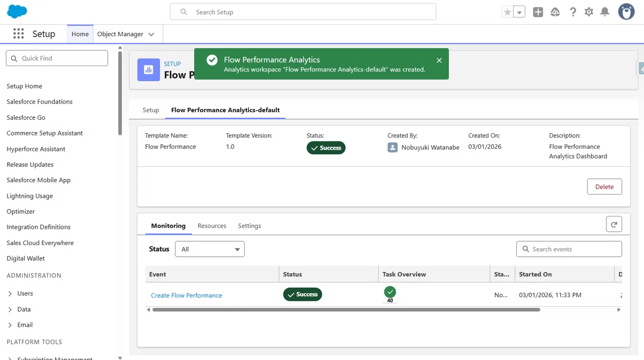The width and height of the screenshot is (644, 360).
Task: Expand the Users tree node
Action: pos(10,293)
